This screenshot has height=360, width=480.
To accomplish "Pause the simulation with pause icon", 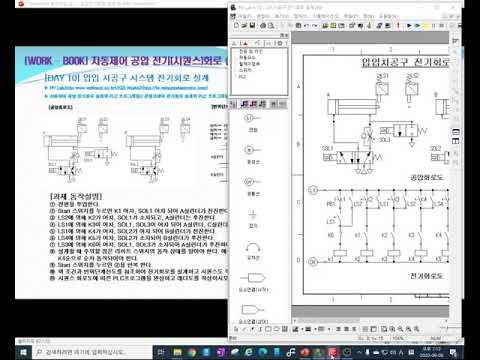I will [x=433, y=25].
